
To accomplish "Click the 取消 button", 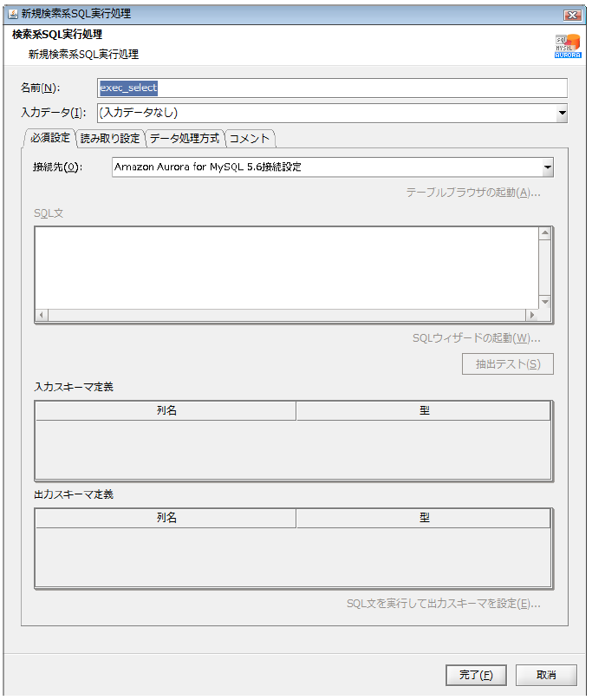I will pyautogui.click(x=546, y=675).
